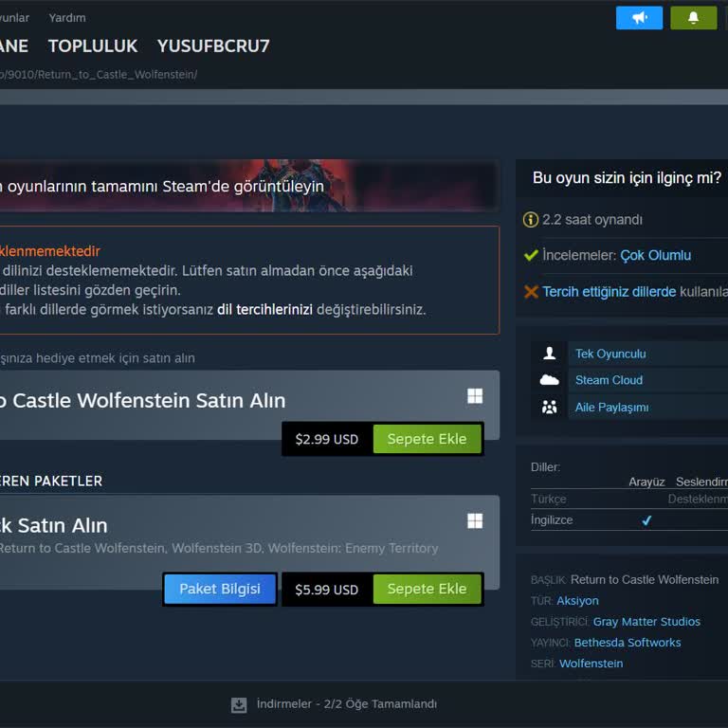Viewport: 728px width, 728px height.
Task: Click the pack contents list text
Action: point(219,548)
